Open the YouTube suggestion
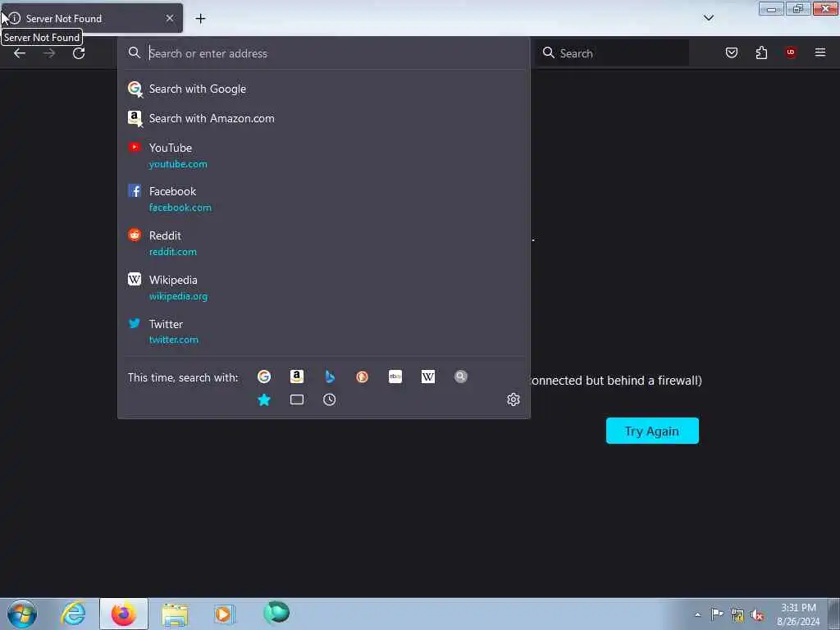The width and height of the screenshot is (840, 630). [323, 155]
